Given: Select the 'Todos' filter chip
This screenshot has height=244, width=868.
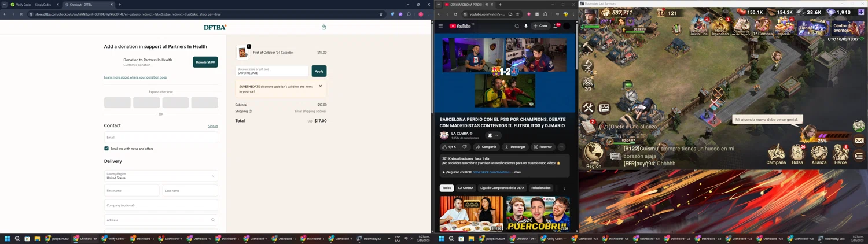Looking at the screenshot, I should (446, 188).
